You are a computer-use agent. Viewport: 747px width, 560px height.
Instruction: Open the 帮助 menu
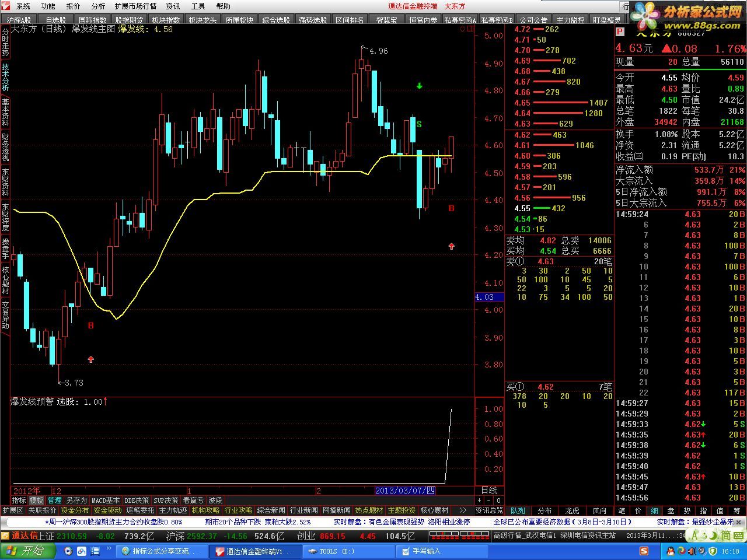coord(223,6)
